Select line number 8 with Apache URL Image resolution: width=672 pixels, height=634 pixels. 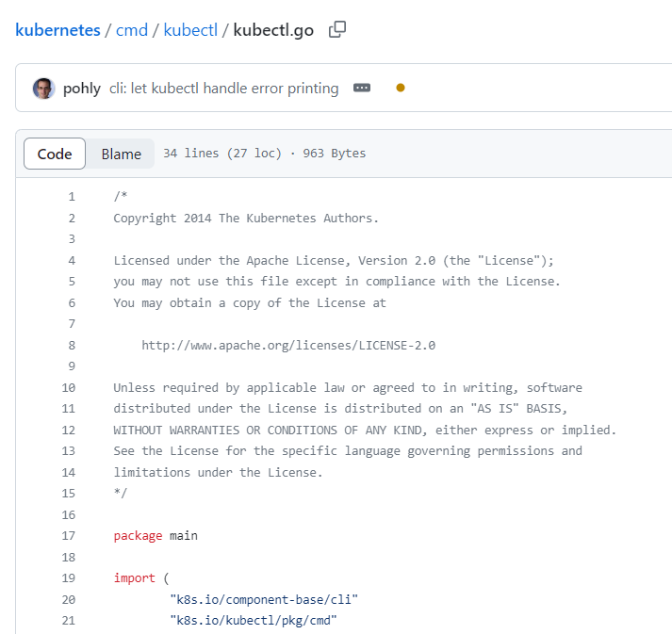pyautogui.click(x=72, y=346)
